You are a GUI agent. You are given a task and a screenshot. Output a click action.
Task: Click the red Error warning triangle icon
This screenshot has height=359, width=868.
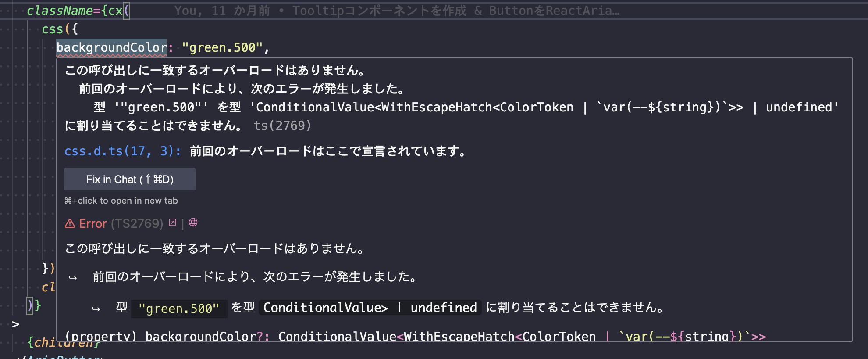(70, 223)
